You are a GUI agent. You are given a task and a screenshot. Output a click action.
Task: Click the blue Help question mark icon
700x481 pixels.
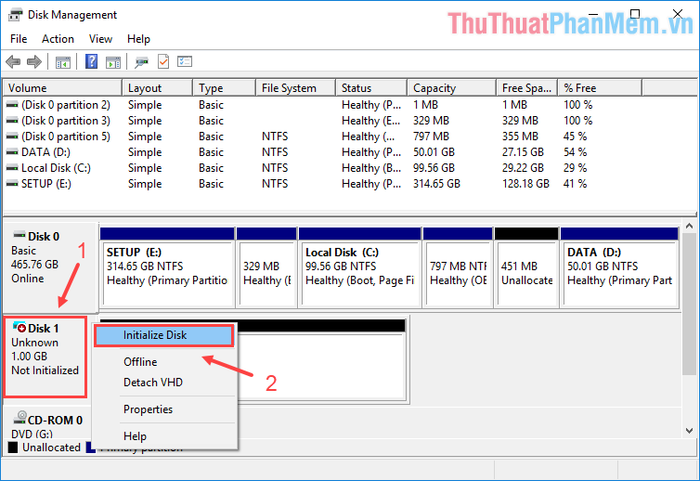click(92, 62)
